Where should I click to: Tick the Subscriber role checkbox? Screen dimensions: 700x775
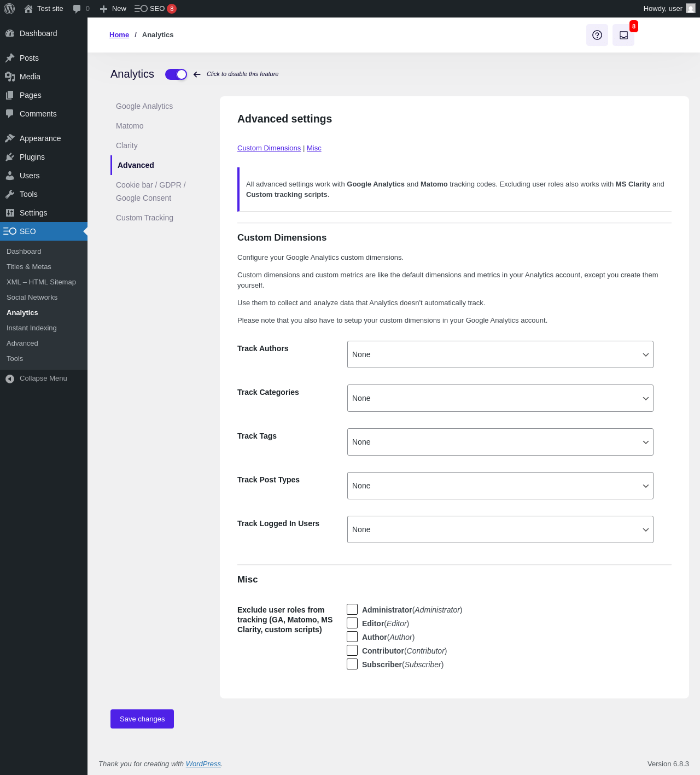(x=352, y=664)
